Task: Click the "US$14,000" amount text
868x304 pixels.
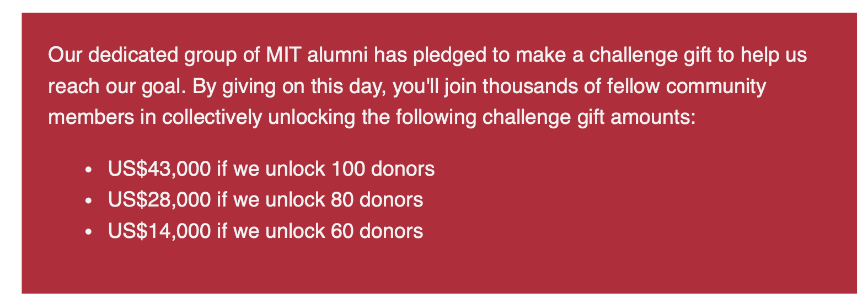Action: tap(159, 231)
